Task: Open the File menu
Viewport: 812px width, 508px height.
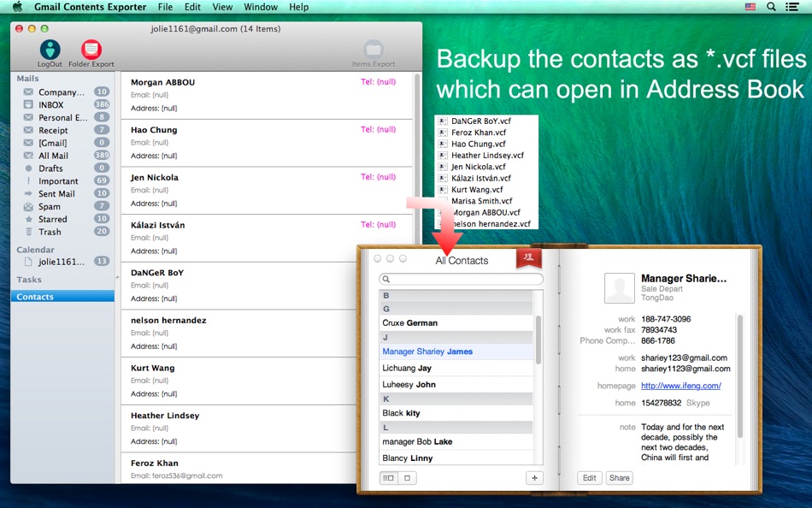Action: (x=165, y=7)
